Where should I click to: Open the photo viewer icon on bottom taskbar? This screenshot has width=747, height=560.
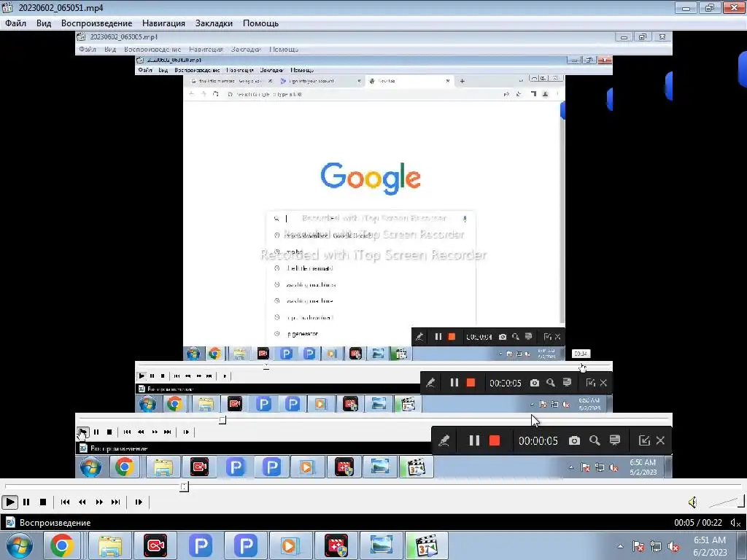381,545
